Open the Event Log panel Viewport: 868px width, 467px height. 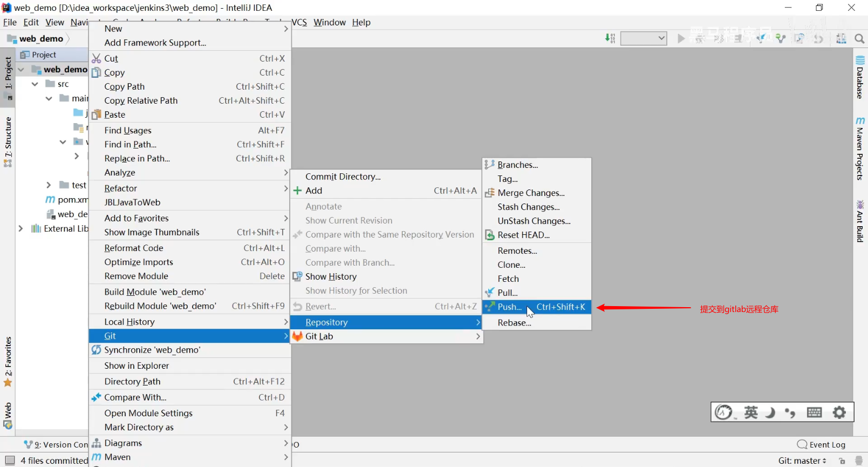pyautogui.click(x=821, y=445)
